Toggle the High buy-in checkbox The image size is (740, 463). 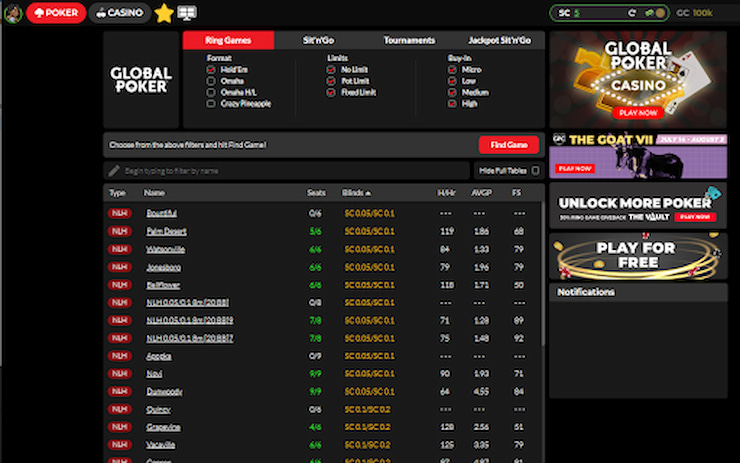(452, 104)
